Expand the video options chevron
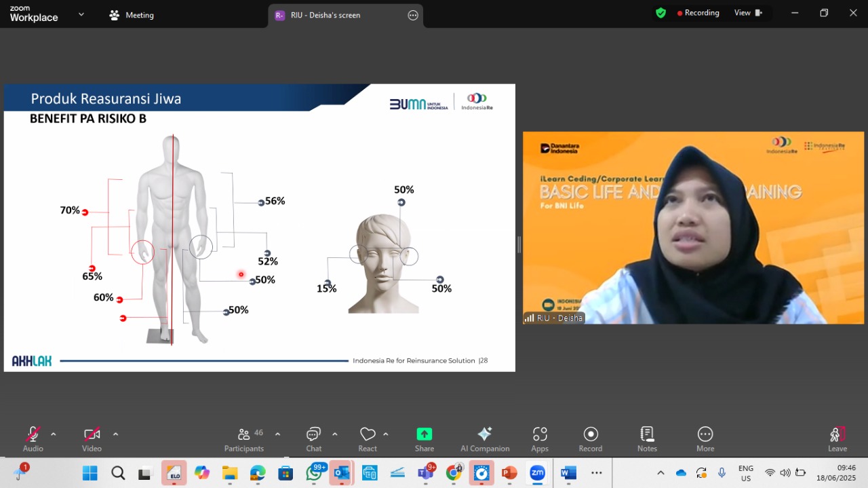Screen dimensions: 868x488 (115, 434)
